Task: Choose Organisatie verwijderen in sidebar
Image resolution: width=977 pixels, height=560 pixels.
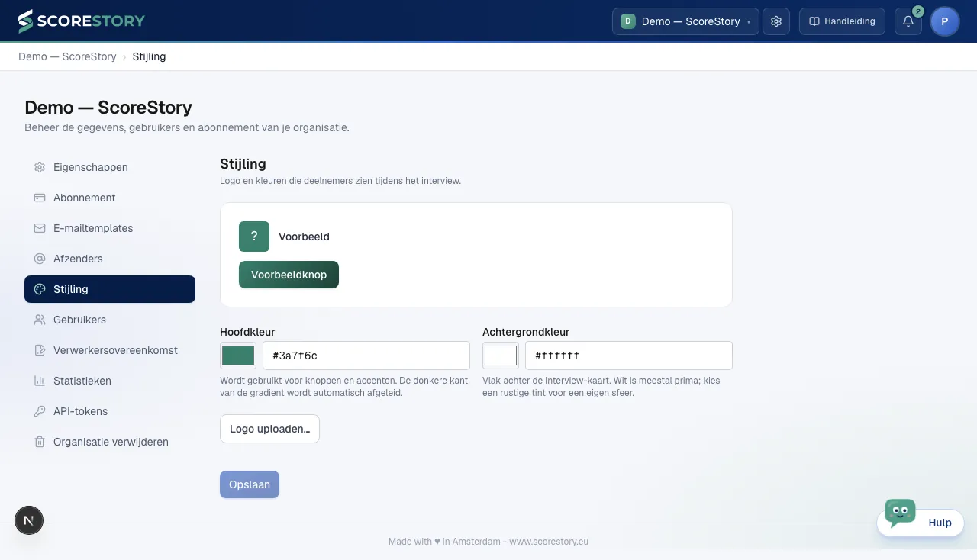Action: [110, 442]
